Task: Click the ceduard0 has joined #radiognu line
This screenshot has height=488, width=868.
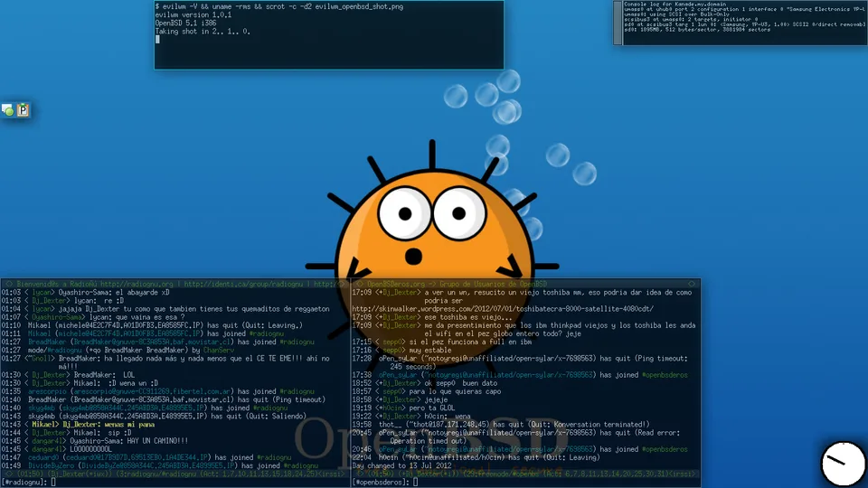Action: 146,457
